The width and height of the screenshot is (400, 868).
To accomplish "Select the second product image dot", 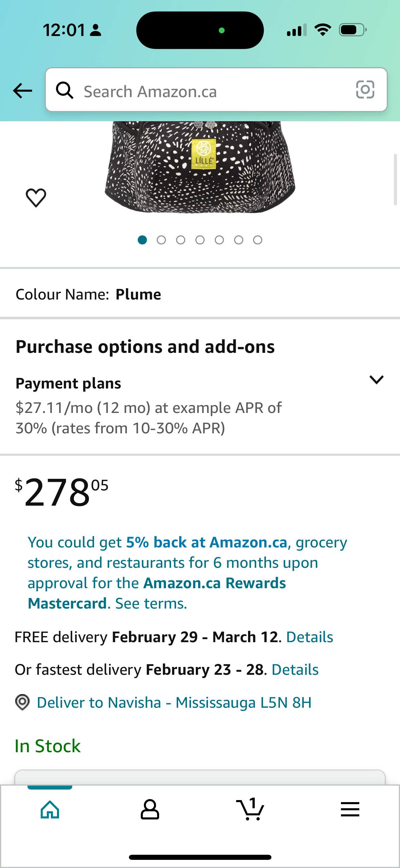I will (161, 240).
